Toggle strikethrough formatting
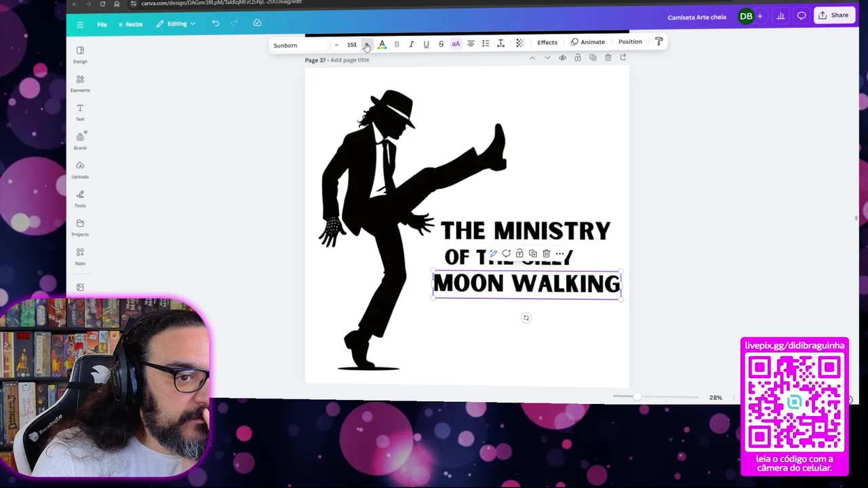Image resolution: width=868 pixels, height=488 pixels. (441, 45)
